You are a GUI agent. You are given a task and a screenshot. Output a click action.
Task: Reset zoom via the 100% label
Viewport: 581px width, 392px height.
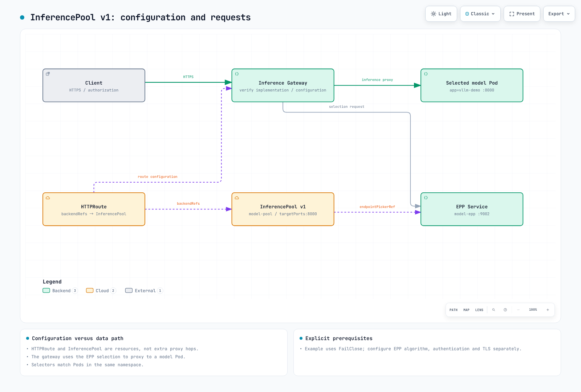533,310
